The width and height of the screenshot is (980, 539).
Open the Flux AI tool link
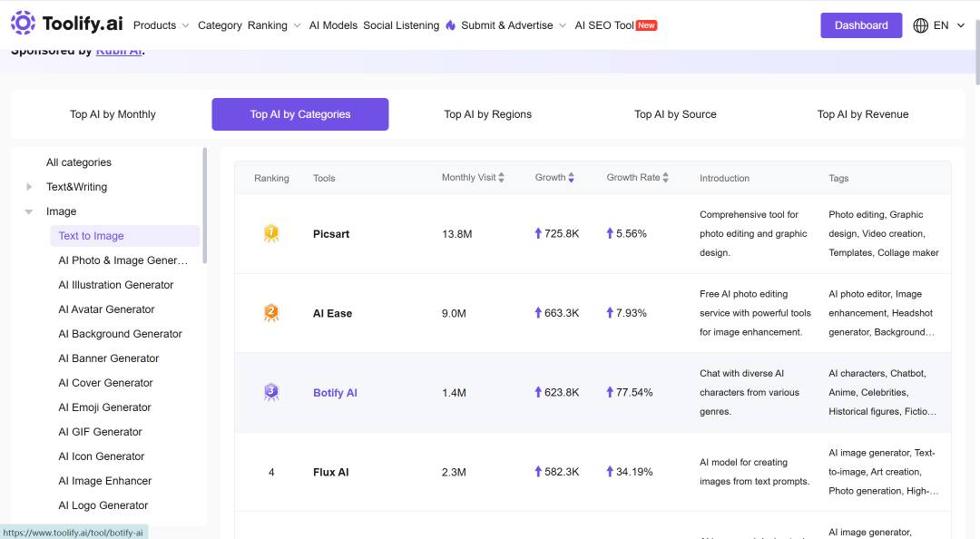(330, 472)
